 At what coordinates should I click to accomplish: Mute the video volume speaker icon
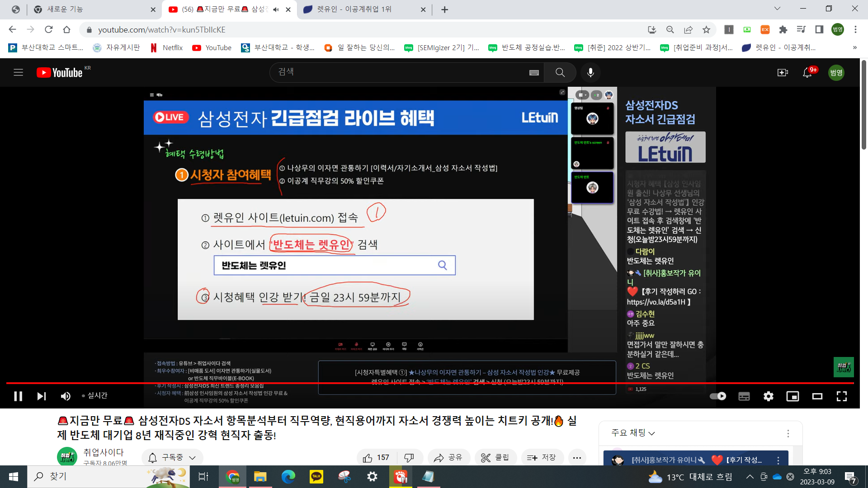66,396
